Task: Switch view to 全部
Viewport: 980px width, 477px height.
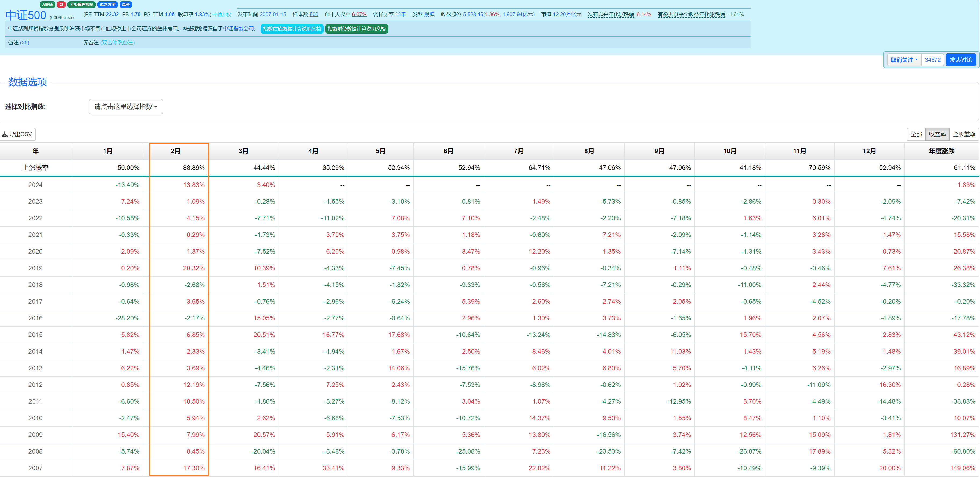Action: (916, 134)
